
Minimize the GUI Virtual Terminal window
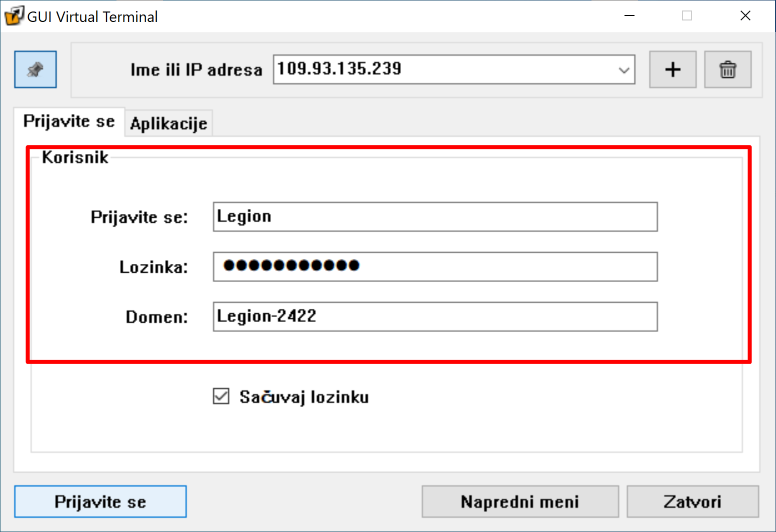tap(629, 16)
